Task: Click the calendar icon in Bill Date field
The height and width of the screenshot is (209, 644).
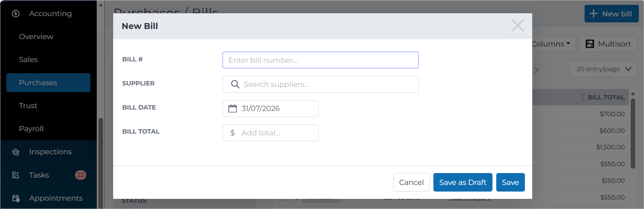Action: (x=233, y=109)
